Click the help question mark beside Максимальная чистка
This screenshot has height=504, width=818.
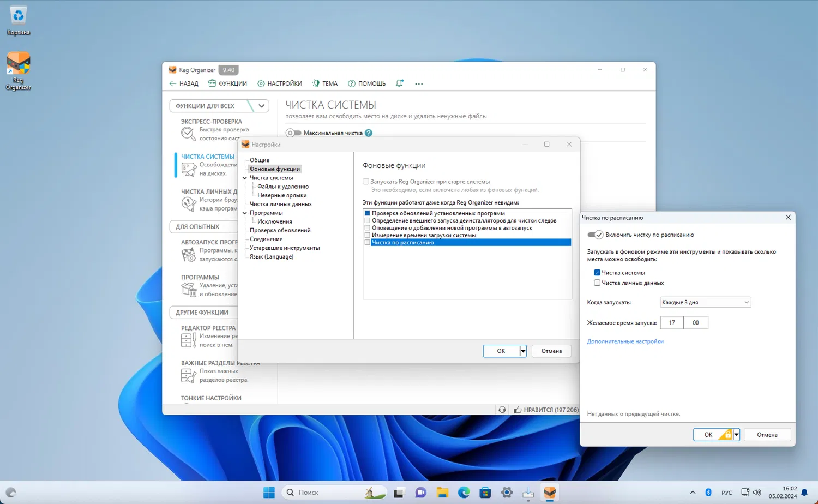click(369, 133)
